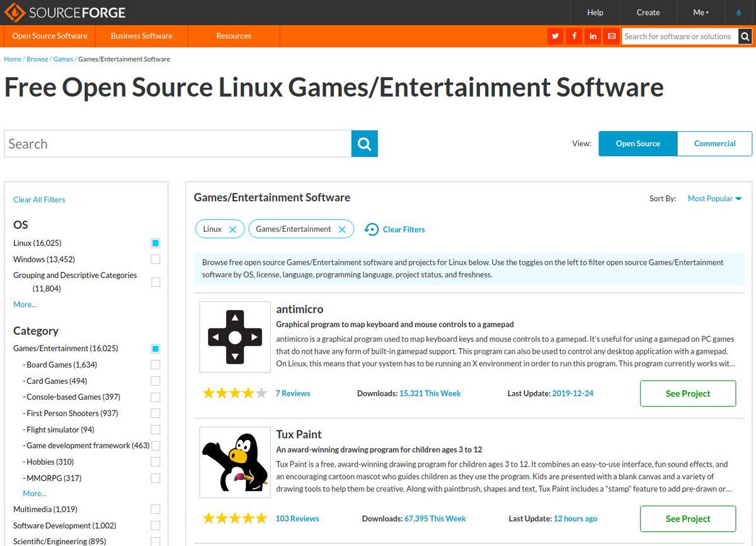Click antimicro 15,321 This Week downloads
The image size is (756, 546).
pos(430,393)
